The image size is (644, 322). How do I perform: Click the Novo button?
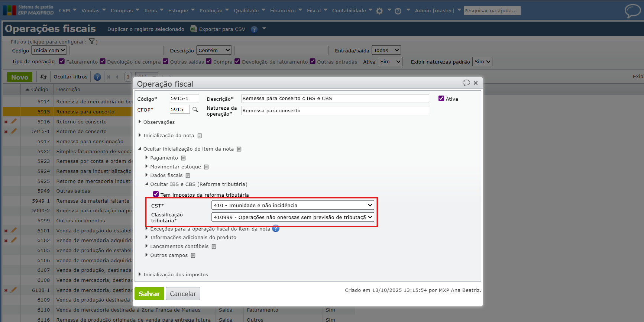click(x=20, y=77)
